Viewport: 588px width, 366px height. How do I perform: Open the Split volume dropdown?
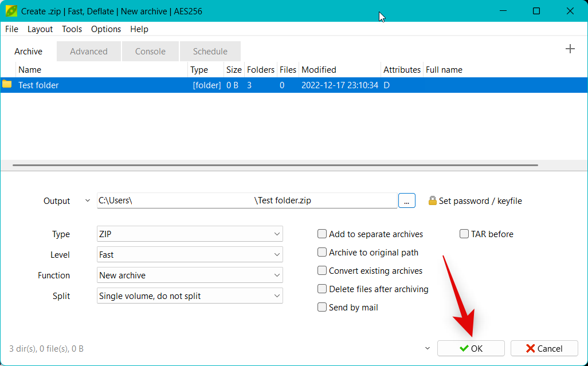(x=190, y=296)
